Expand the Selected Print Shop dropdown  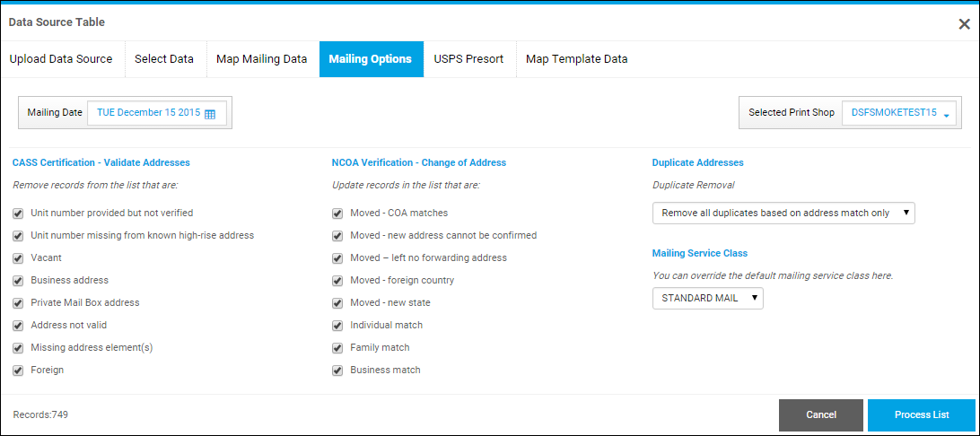[898, 114]
